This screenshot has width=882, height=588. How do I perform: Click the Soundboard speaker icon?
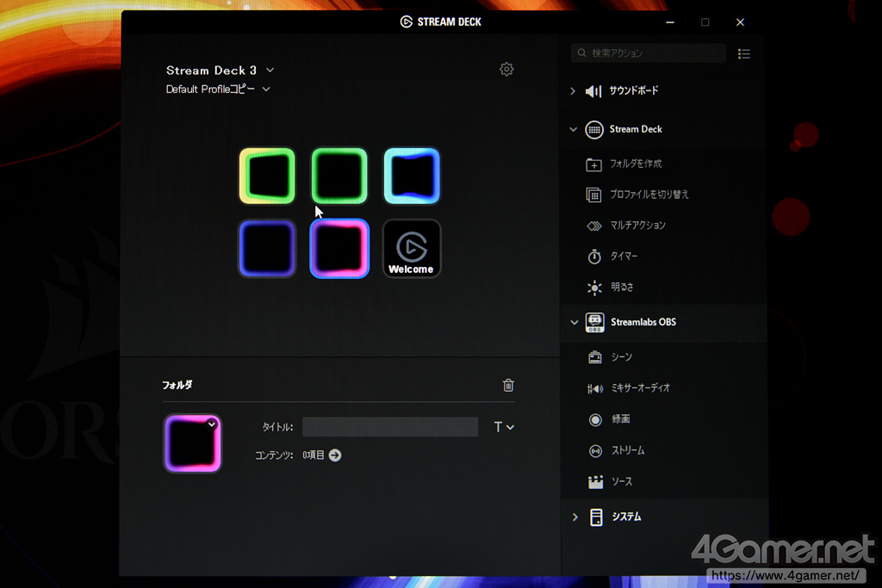tap(593, 91)
